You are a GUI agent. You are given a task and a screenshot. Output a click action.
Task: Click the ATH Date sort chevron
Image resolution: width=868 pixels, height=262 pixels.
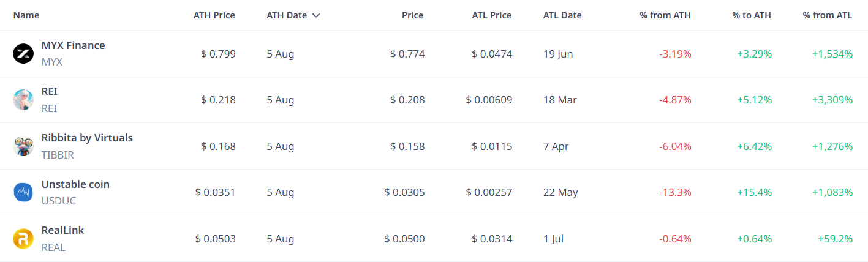point(316,15)
